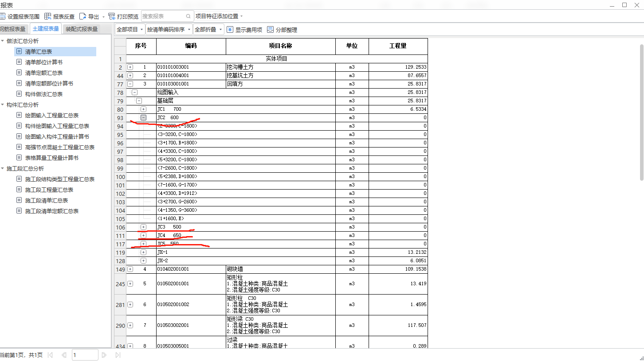Click code cell 010402001001
The image size is (644, 361).
[191, 269]
